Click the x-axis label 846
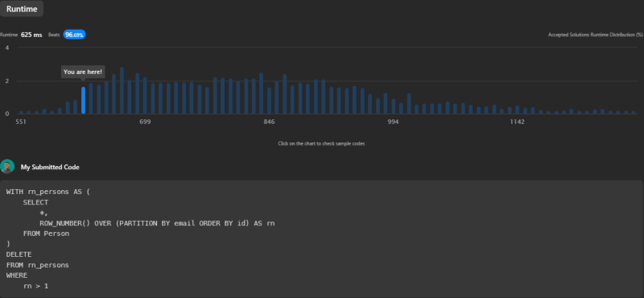 269,122
